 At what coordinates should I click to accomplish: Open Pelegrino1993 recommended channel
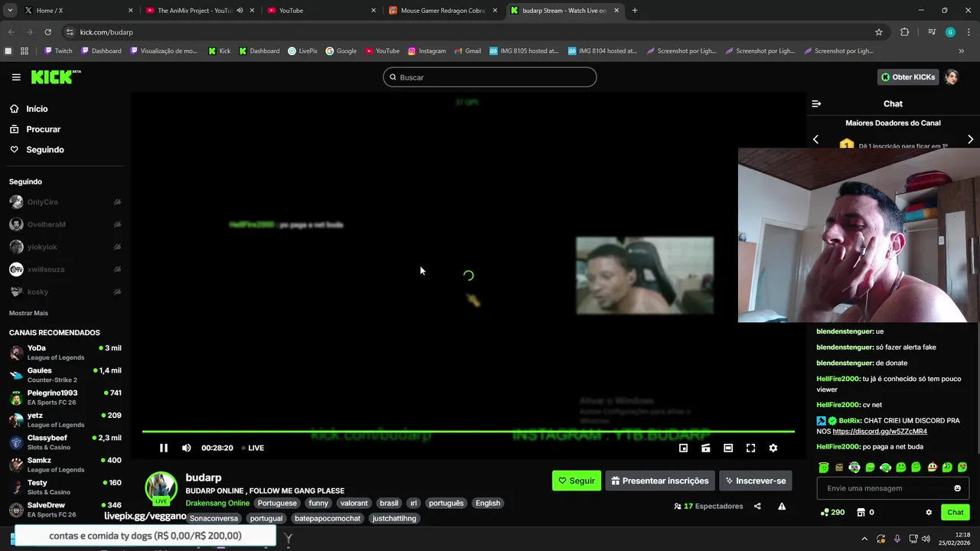[64, 397]
